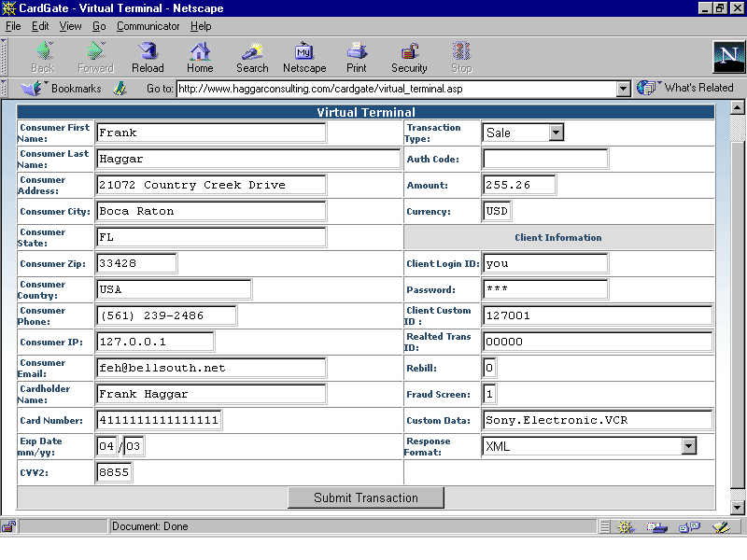Open the Search toolbar icon
747x560 pixels.
coord(252,52)
